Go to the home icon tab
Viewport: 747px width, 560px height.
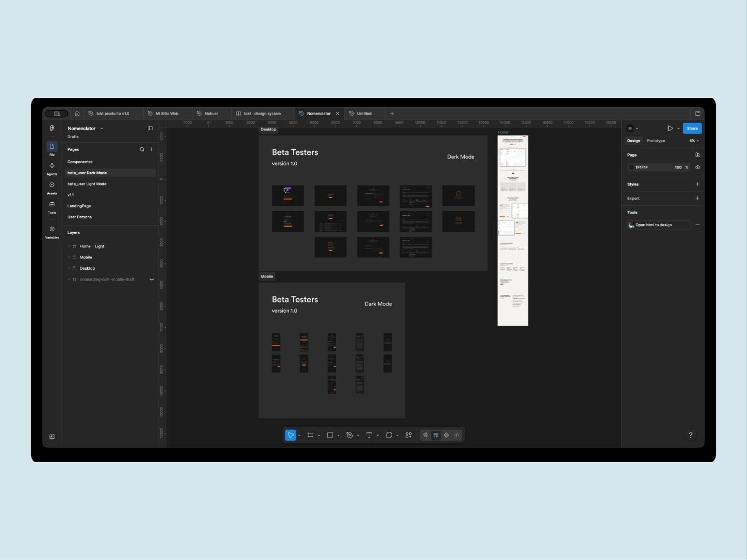(77, 114)
